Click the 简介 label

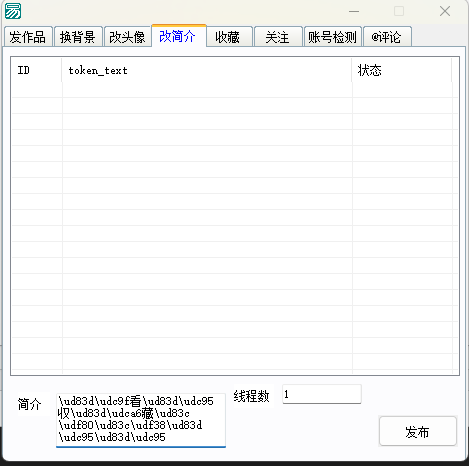coord(30,404)
